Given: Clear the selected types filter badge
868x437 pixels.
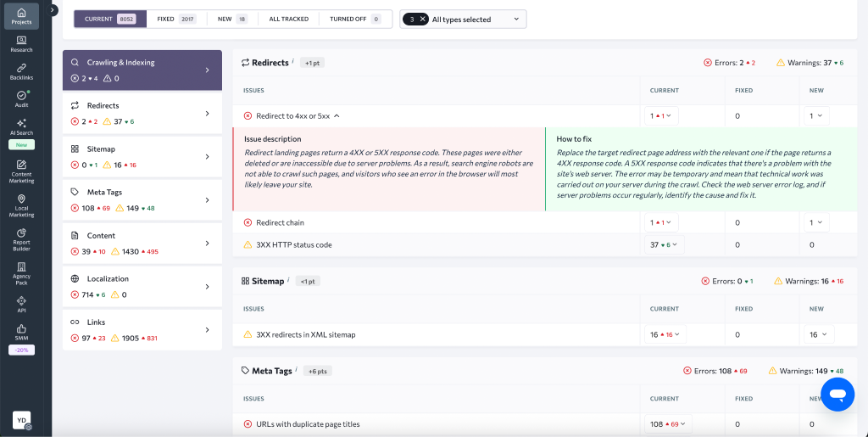Looking at the screenshot, I should [x=422, y=19].
